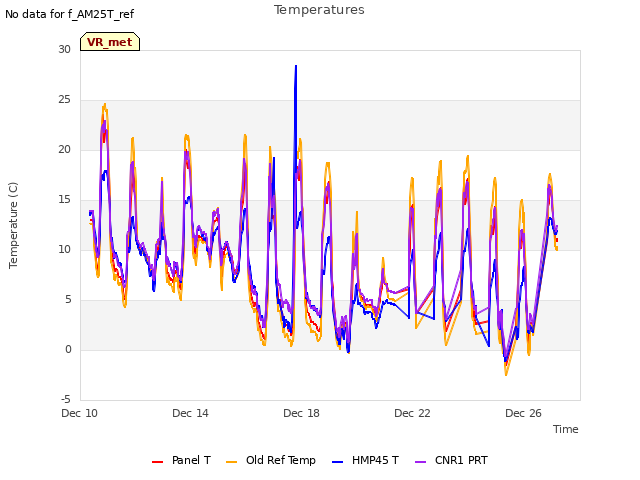This screenshot has height=480, width=640.
Task: Click the 0 y-axis tick label
Action: 68,349
